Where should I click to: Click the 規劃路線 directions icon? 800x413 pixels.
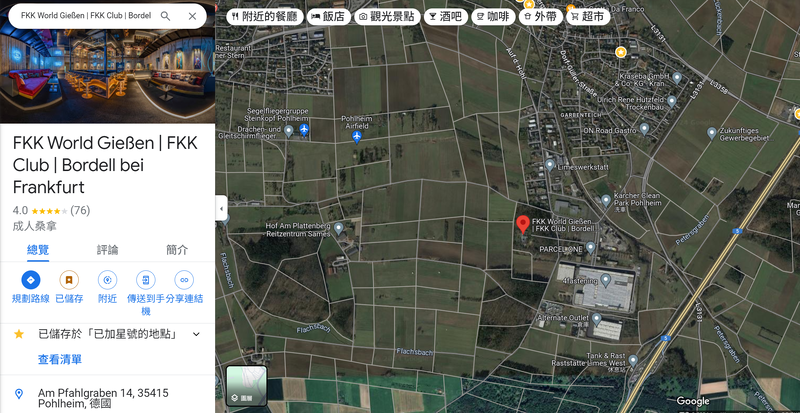click(x=30, y=280)
